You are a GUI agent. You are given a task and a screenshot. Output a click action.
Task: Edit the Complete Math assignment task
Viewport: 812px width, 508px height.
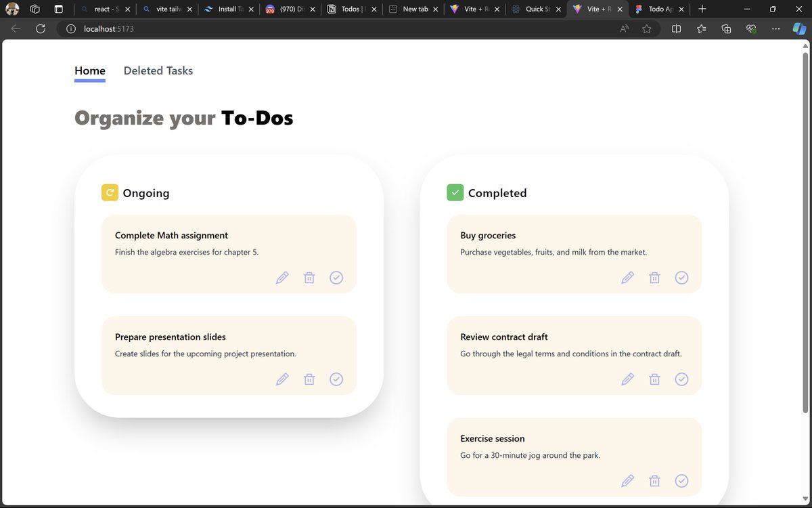[282, 278]
